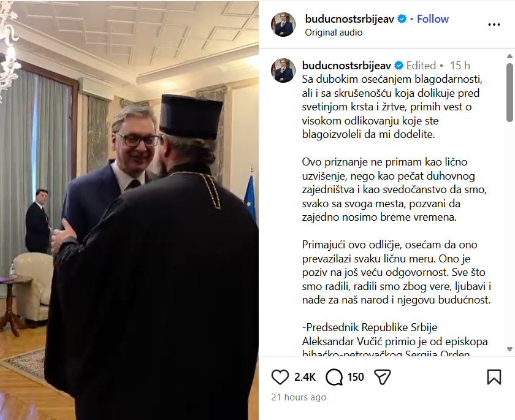Click verified badge beside header username

(x=402, y=19)
